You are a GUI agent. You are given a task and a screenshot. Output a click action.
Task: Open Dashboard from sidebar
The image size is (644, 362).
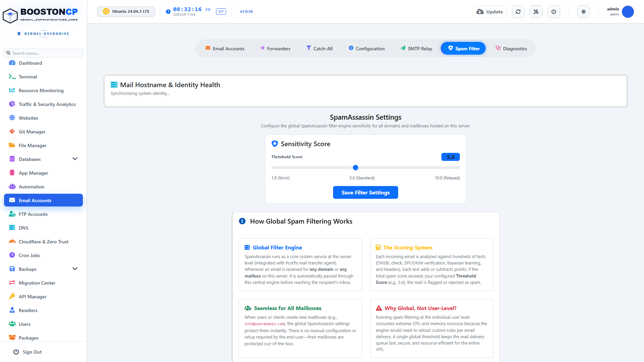[43, 63]
